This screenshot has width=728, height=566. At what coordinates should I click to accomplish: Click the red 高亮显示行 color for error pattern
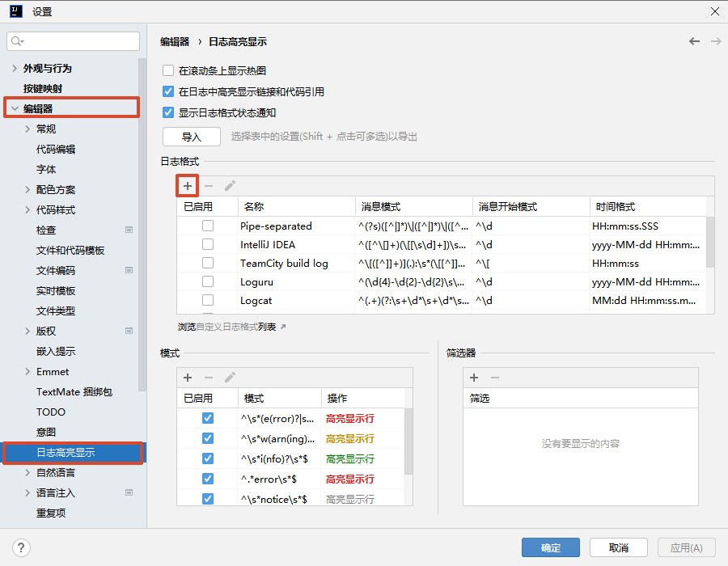pos(349,419)
